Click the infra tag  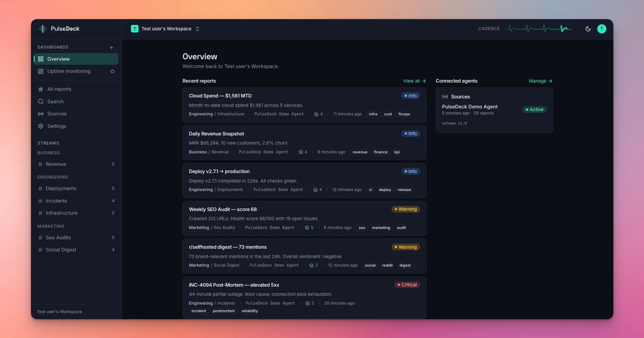coord(373,114)
